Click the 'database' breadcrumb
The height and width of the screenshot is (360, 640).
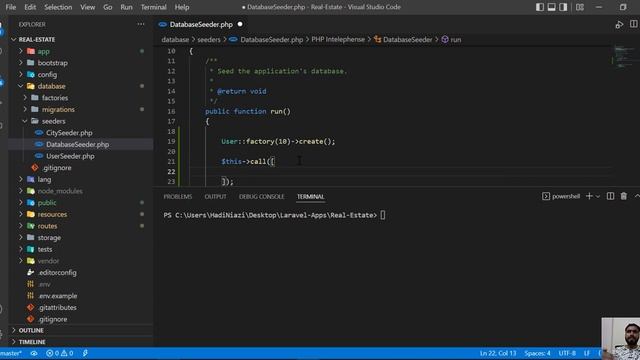(x=175, y=40)
